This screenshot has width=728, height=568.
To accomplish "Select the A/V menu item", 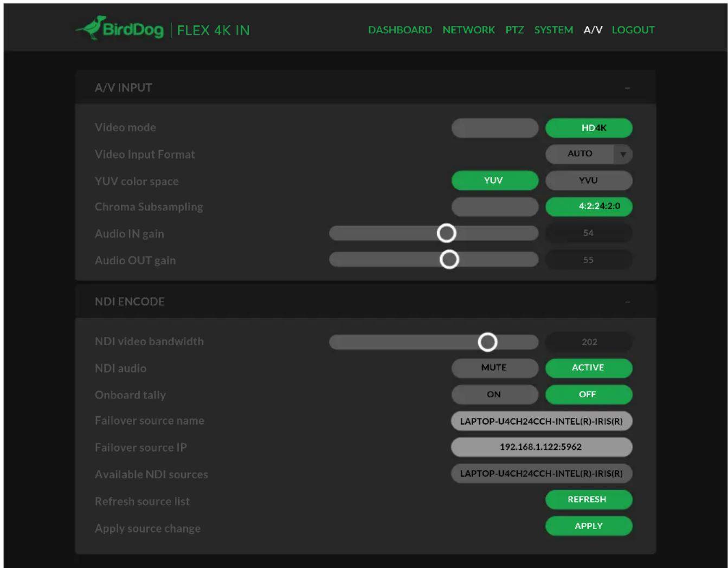I will pos(593,30).
